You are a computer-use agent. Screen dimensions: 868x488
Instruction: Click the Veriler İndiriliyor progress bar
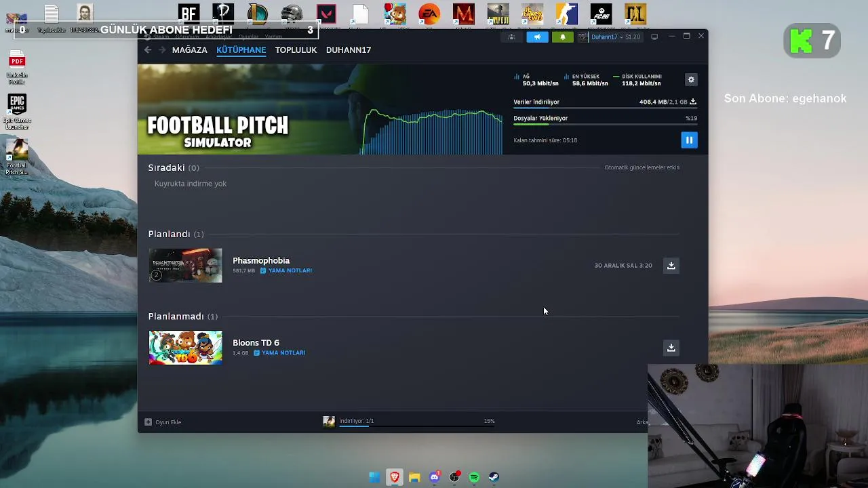(605, 108)
